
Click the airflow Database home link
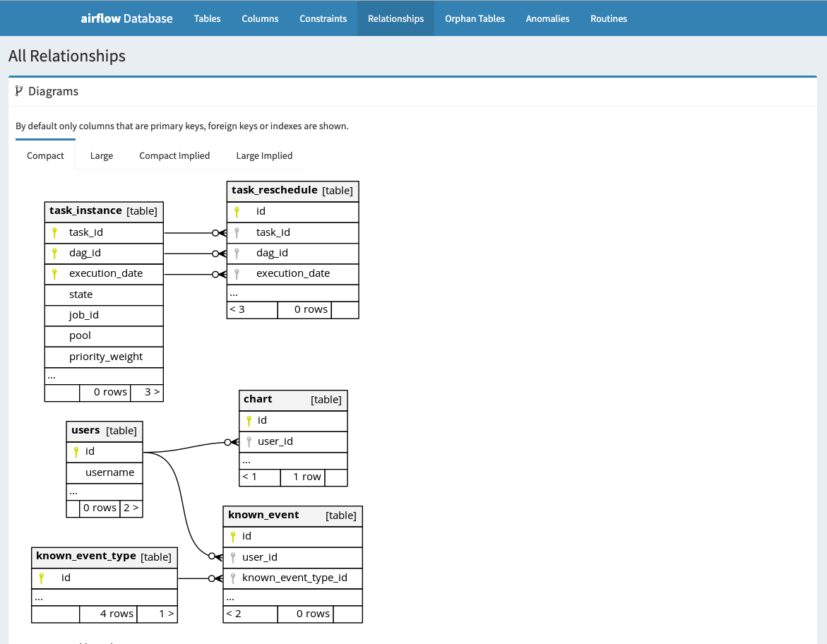(126, 18)
